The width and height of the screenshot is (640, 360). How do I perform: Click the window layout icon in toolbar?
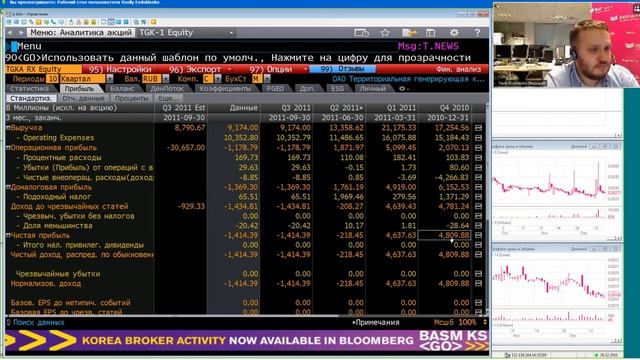[431, 33]
